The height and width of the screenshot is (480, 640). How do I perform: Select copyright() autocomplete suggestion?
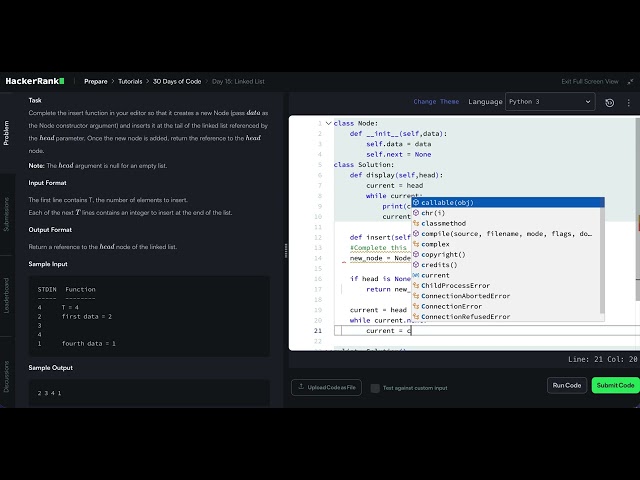tap(505, 254)
